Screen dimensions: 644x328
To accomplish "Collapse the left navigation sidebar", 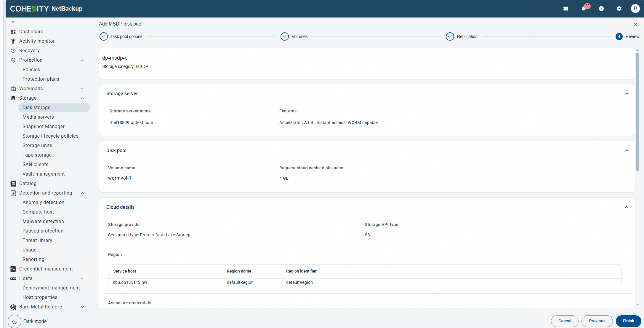I will coord(13,22).
